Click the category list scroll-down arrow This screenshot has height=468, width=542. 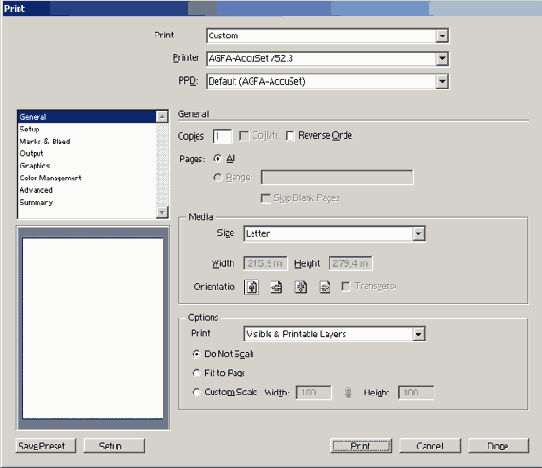162,212
